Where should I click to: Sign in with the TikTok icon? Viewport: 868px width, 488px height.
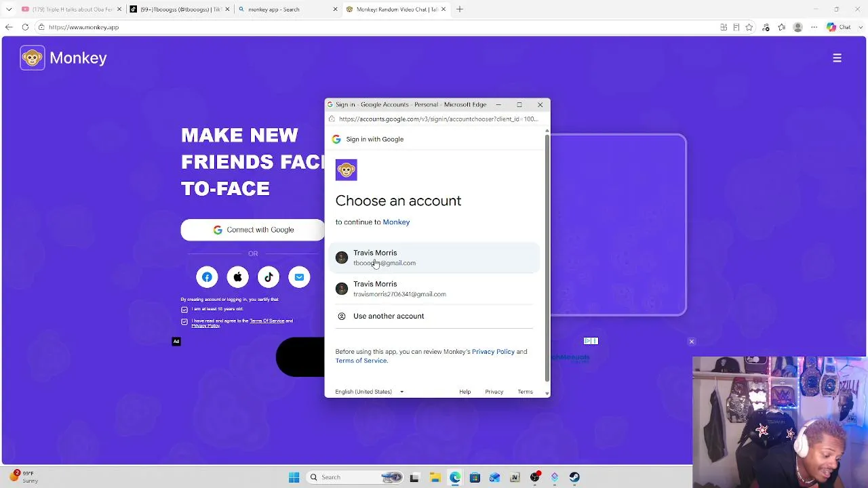(269, 277)
